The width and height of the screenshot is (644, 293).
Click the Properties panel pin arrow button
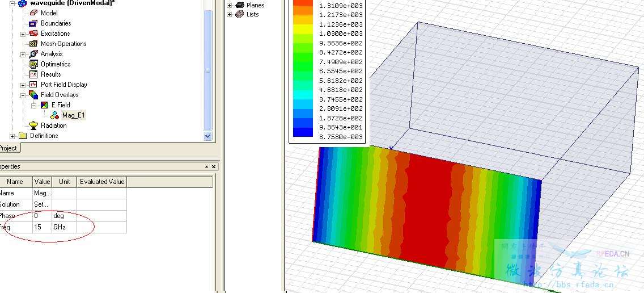pos(206,167)
